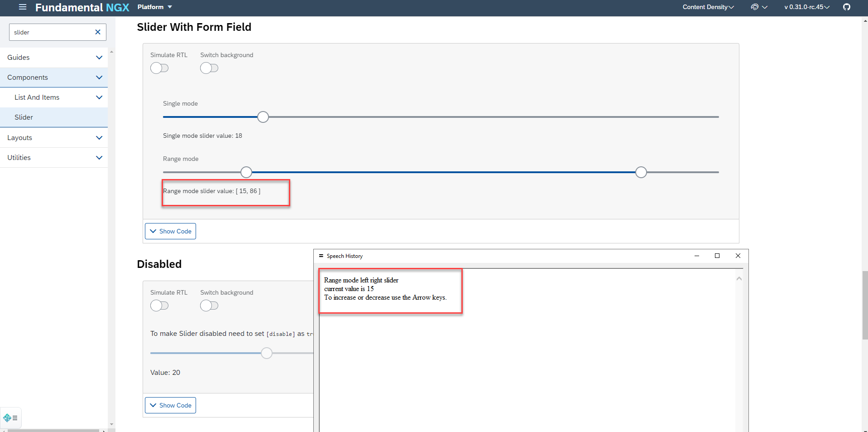
Task: Click the floating accessibility widget icon
Action: point(7,417)
